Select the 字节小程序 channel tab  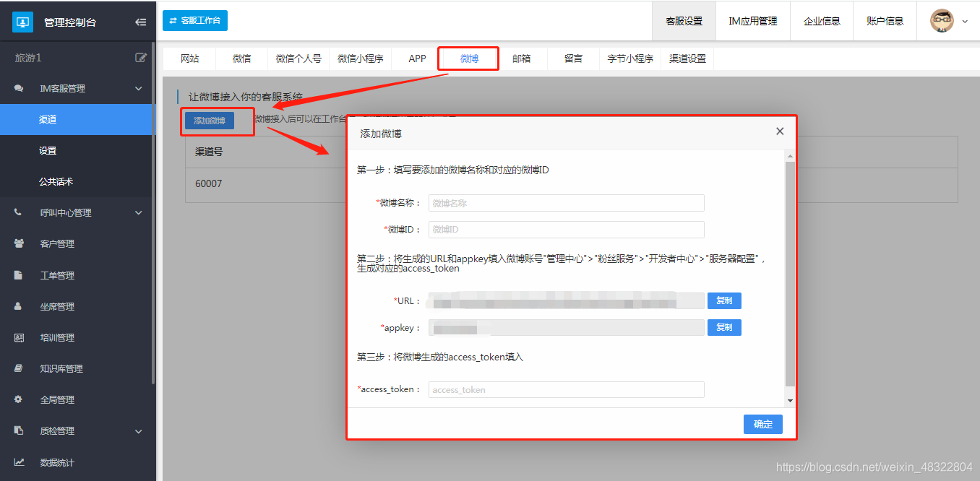pos(630,58)
